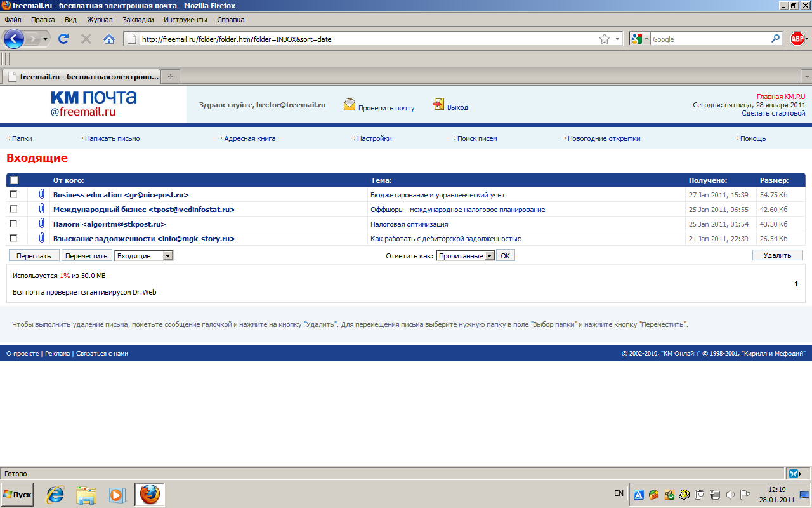Open the Поиск писем link
The width and height of the screenshot is (812, 508).
coord(477,138)
